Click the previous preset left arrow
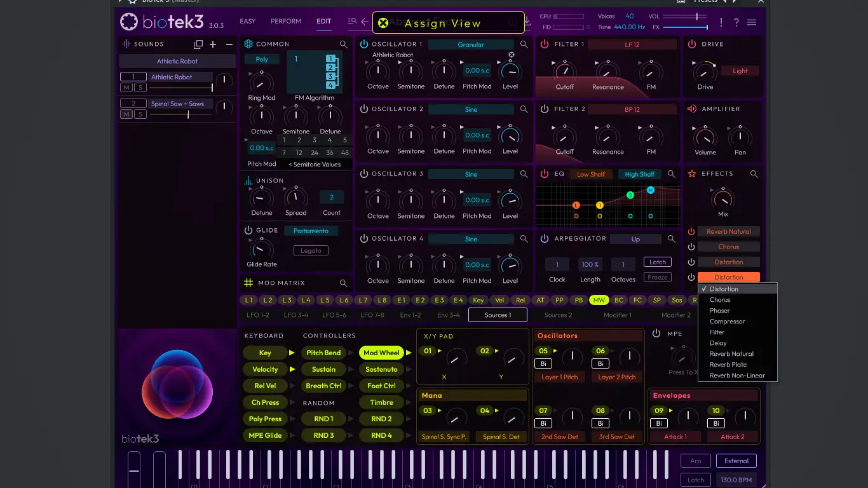Image resolution: width=868 pixels, height=488 pixels. coord(365,22)
